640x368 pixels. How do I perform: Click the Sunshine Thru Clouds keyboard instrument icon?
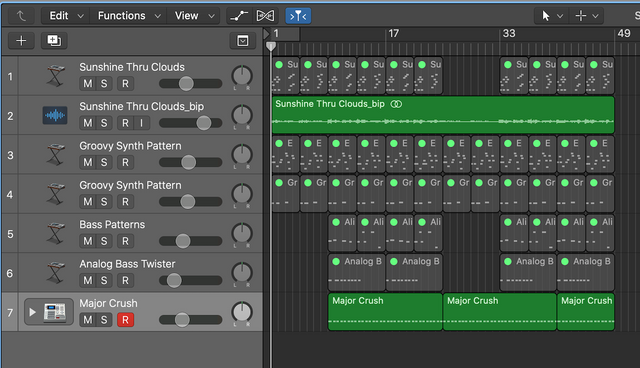pyautogui.click(x=56, y=76)
